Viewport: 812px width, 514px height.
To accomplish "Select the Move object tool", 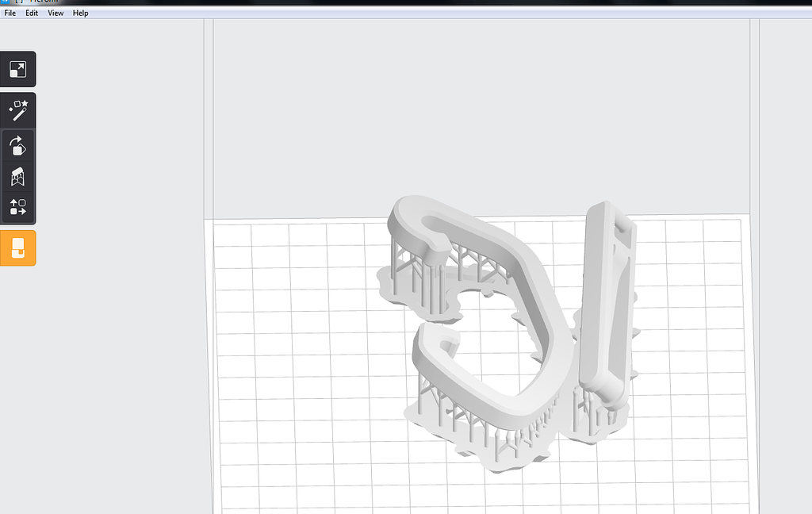I will [x=18, y=209].
